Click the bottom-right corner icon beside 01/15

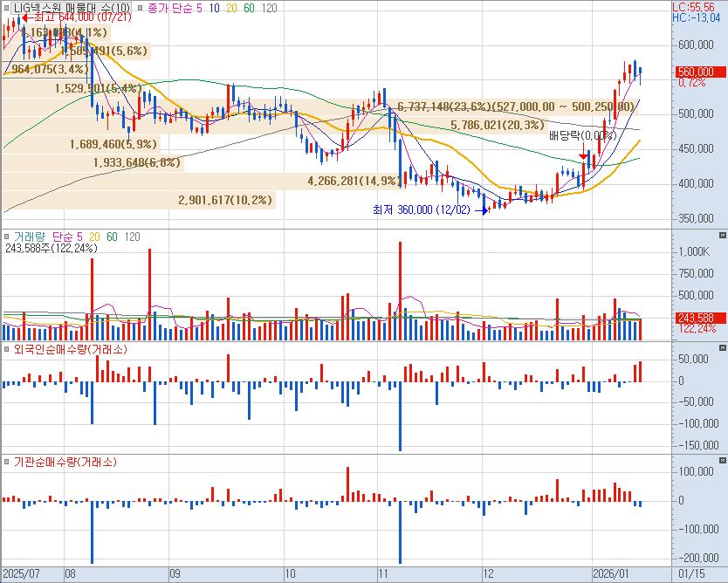[x=721, y=573]
